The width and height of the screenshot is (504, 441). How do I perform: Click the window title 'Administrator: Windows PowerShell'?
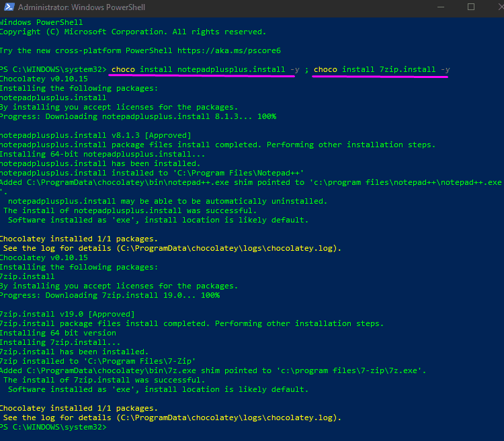[81, 7]
